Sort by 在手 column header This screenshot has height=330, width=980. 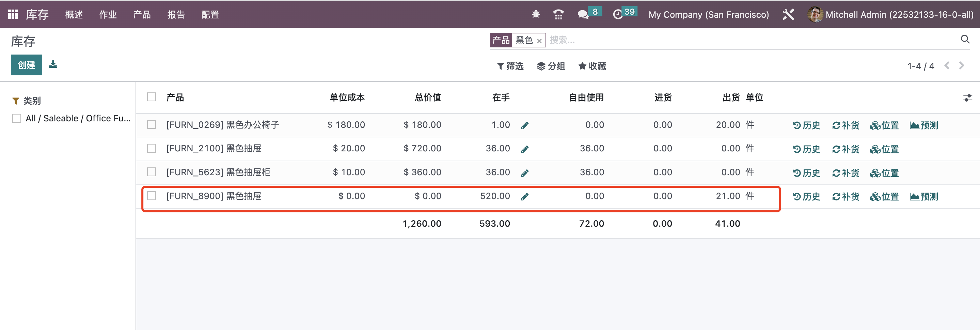[x=501, y=97]
